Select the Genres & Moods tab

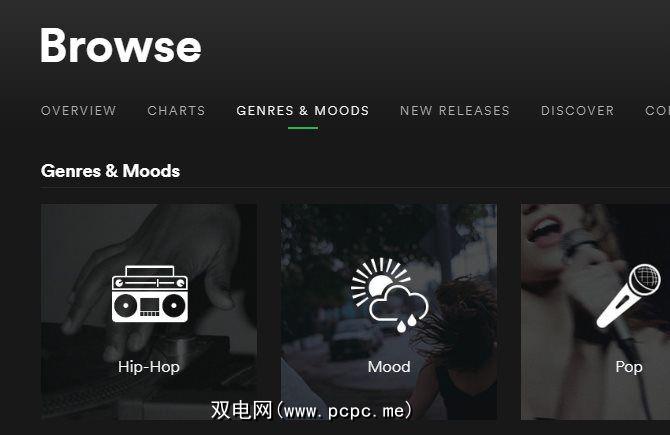pos(303,111)
